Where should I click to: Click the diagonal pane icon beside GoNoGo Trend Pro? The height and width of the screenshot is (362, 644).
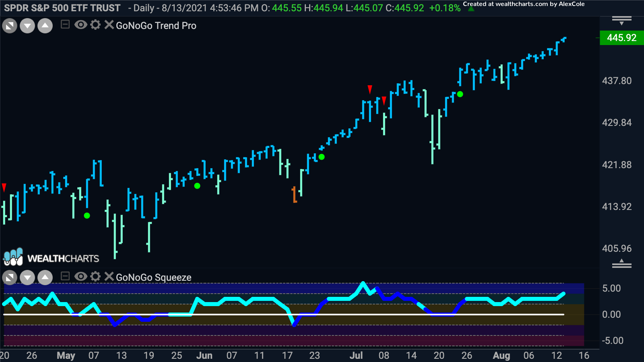pyautogui.click(x=9, y=25)
